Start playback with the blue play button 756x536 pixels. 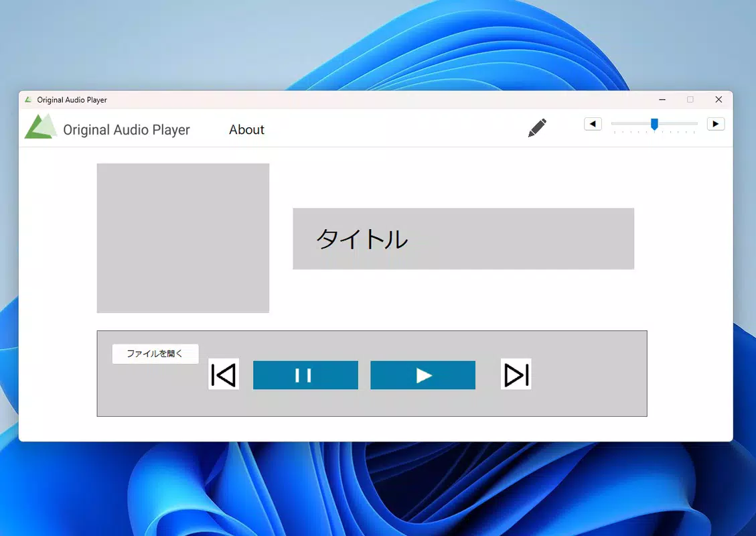[423, 375]
